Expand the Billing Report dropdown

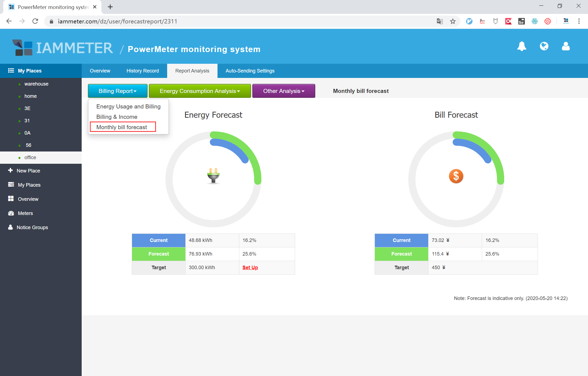[x=117, y=91]
